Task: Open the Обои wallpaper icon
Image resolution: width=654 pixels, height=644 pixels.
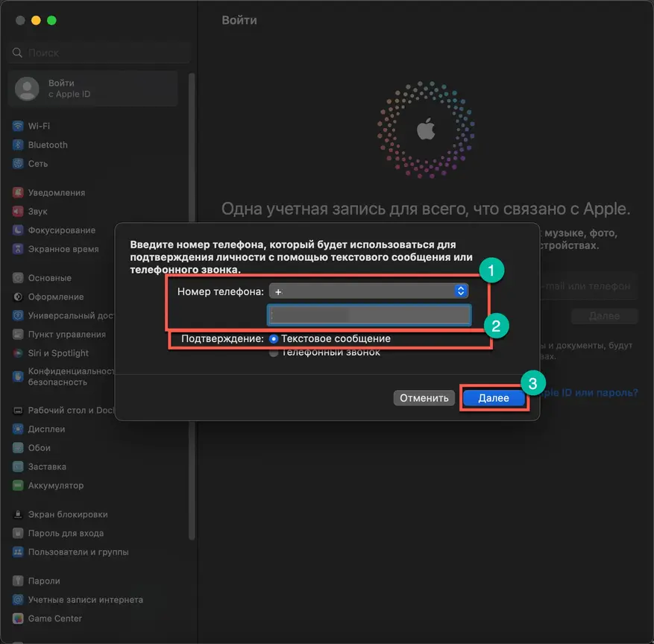Action: tap(18, 448)
